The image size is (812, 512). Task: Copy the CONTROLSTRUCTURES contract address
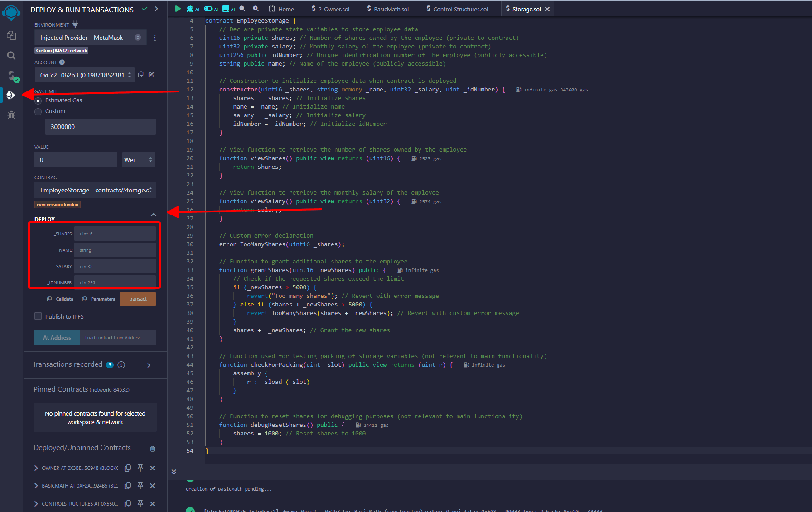(128, 503)
